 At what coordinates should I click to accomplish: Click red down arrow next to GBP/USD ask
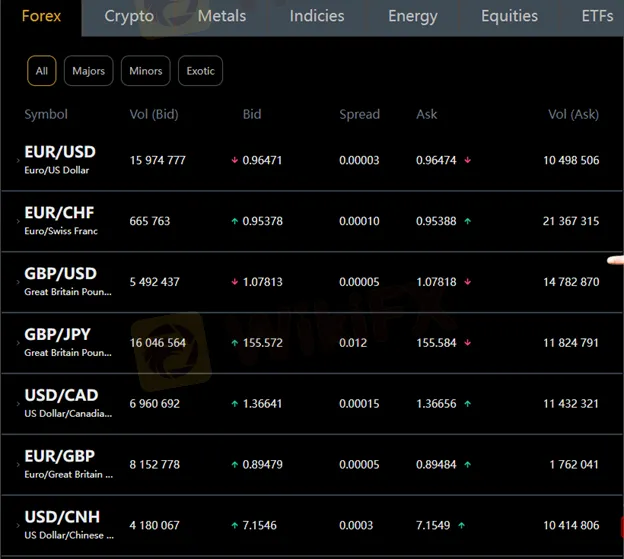[467, 282]
